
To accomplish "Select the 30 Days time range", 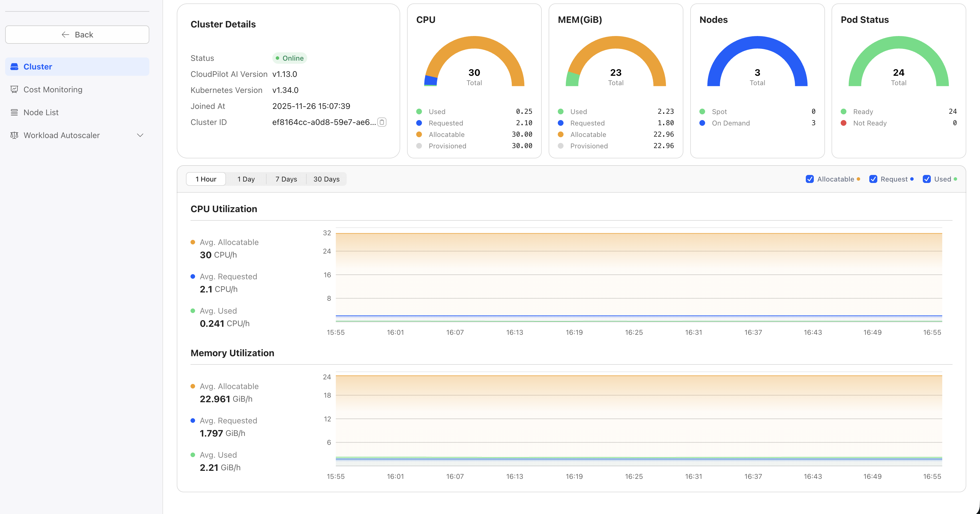I will (x=326, y=179).
